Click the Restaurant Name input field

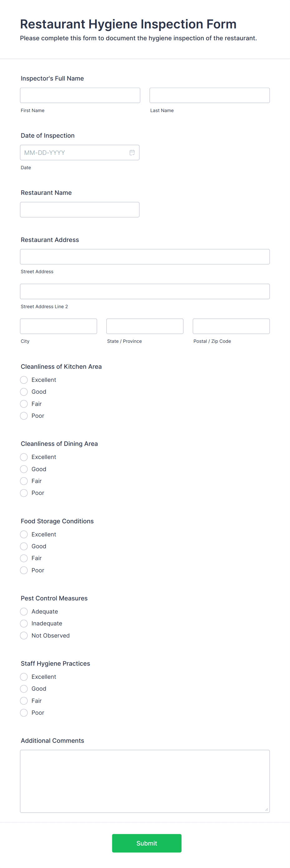click(80, 209)
